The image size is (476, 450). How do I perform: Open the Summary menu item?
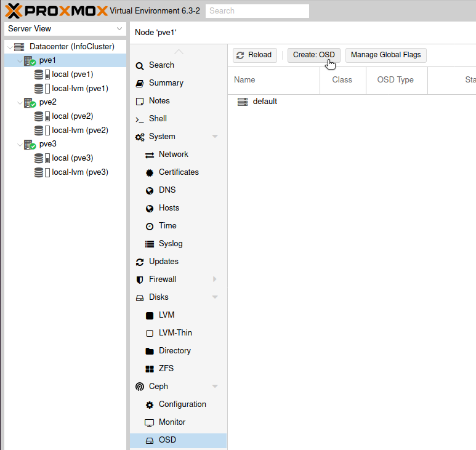point(178,83)
